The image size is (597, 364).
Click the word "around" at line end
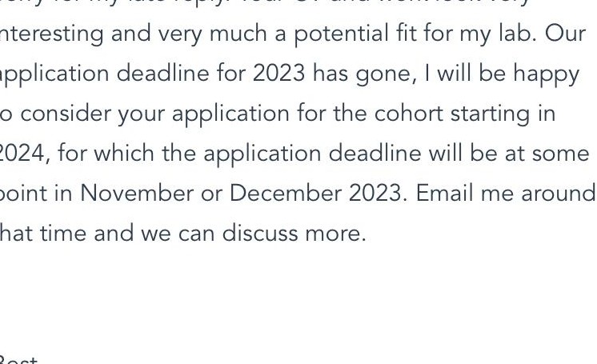pos(558,194)
